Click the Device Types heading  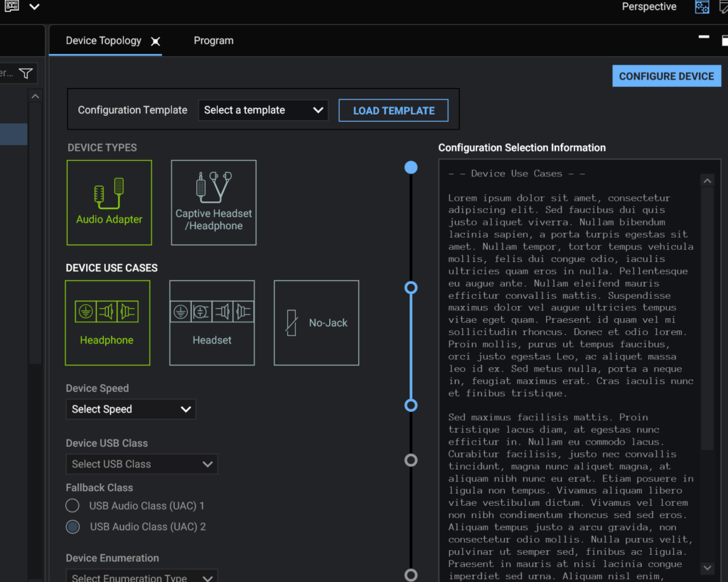[x=102, y=148]
